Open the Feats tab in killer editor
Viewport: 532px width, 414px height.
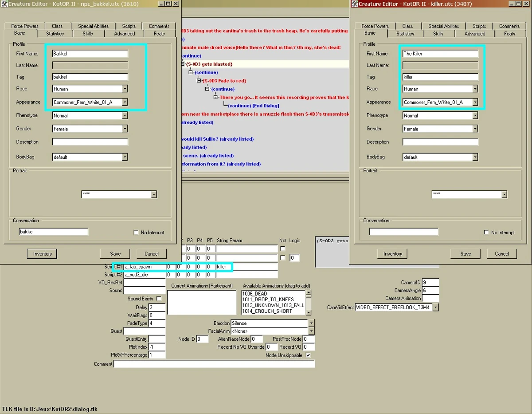click(x=510, y=33)
